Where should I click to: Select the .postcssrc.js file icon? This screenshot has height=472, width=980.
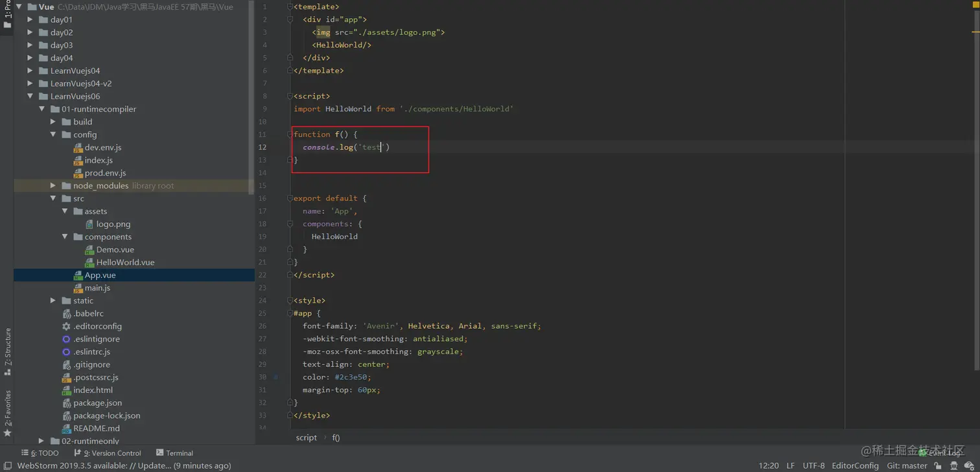pos(66,377)
